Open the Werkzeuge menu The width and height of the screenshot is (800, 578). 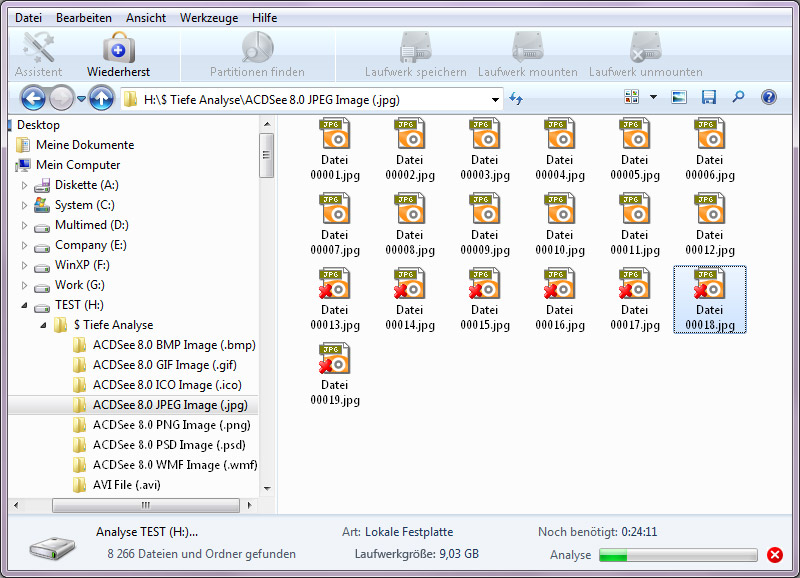(x=209, y=18)
